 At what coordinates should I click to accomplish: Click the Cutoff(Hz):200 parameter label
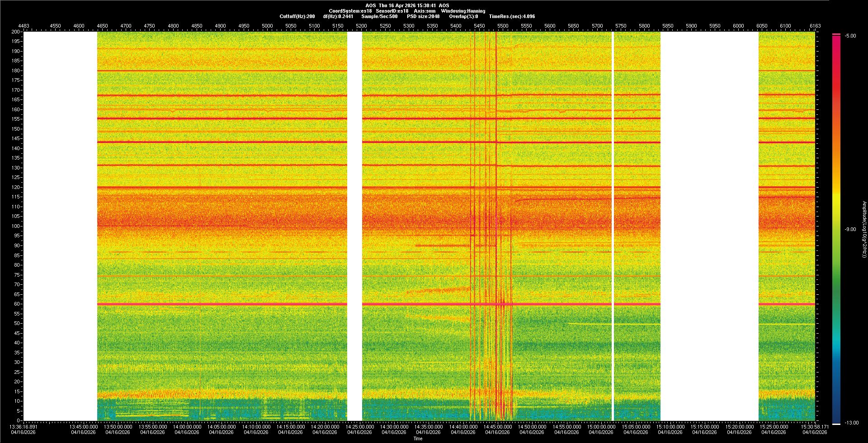tap(297, 16)
